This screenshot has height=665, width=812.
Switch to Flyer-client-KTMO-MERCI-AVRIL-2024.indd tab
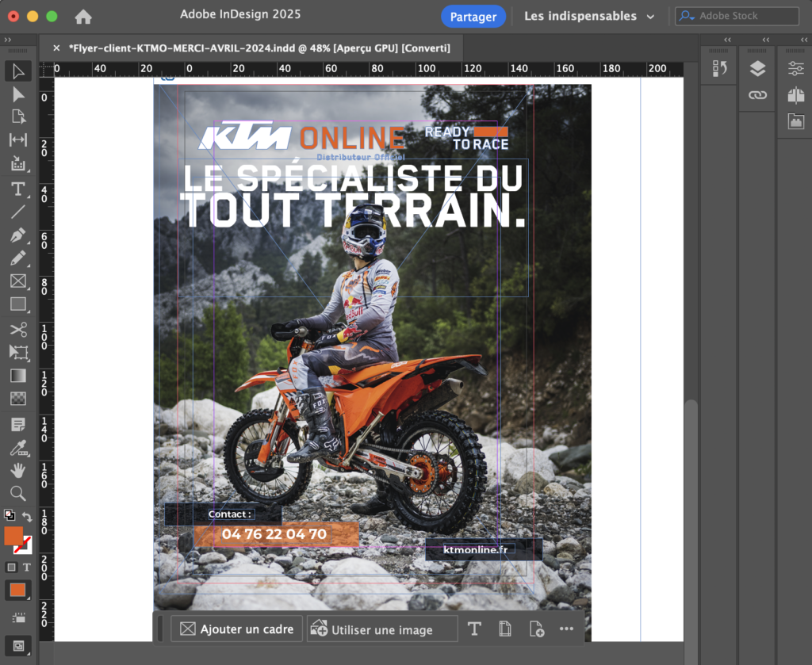click(x=259, y=48)
